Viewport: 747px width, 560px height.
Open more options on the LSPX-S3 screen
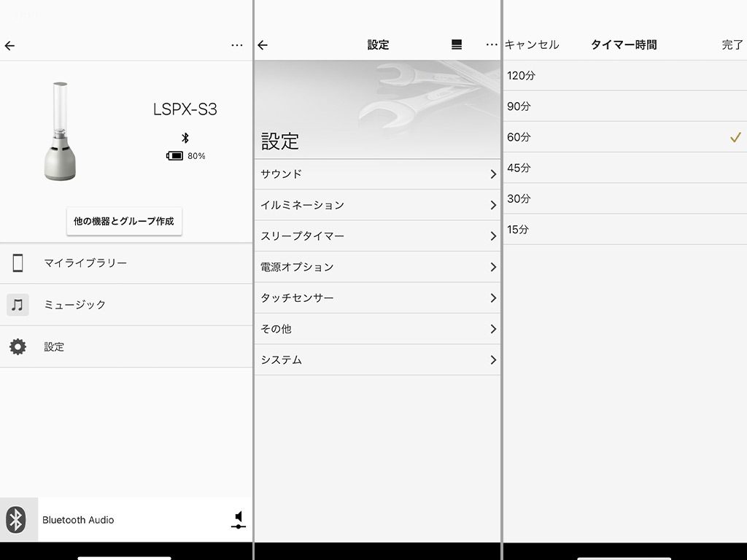click(x=237, y=45)
